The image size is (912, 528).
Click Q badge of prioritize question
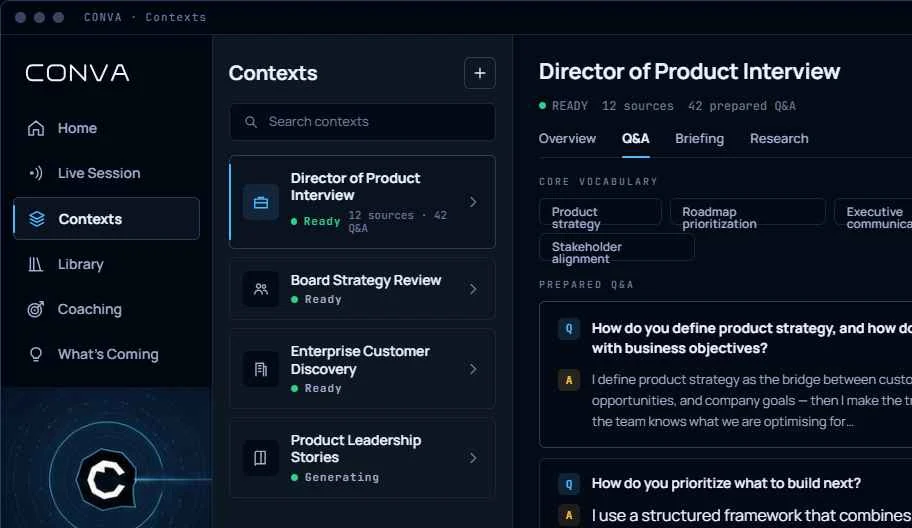point(569,484)
